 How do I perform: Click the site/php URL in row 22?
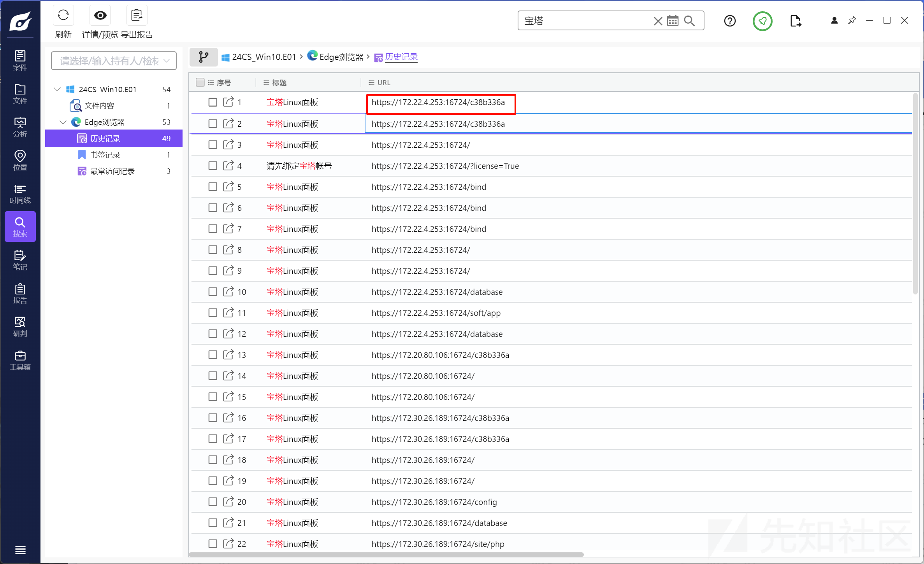(x=438, y=544)
